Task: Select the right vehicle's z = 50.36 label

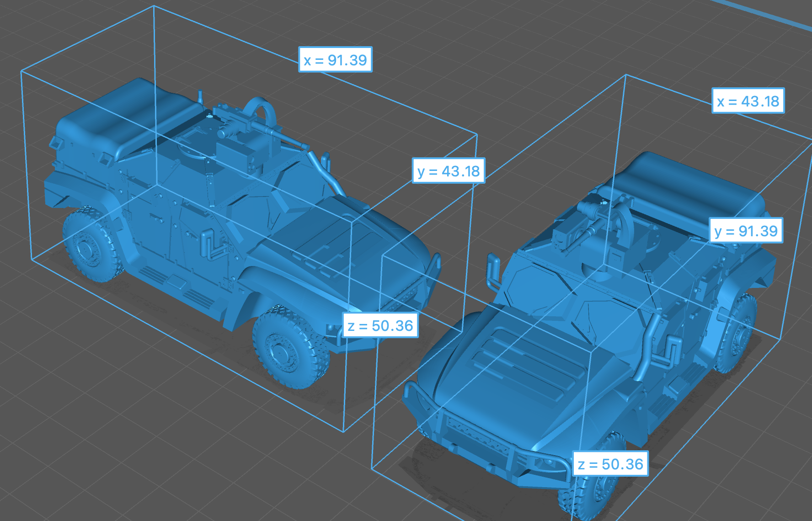Action: 610,464
